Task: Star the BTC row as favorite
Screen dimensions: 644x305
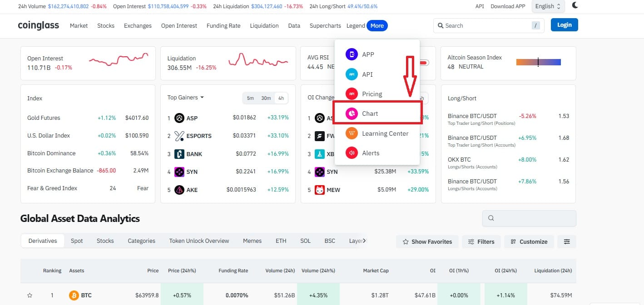Action: click(x=30, y=295)
